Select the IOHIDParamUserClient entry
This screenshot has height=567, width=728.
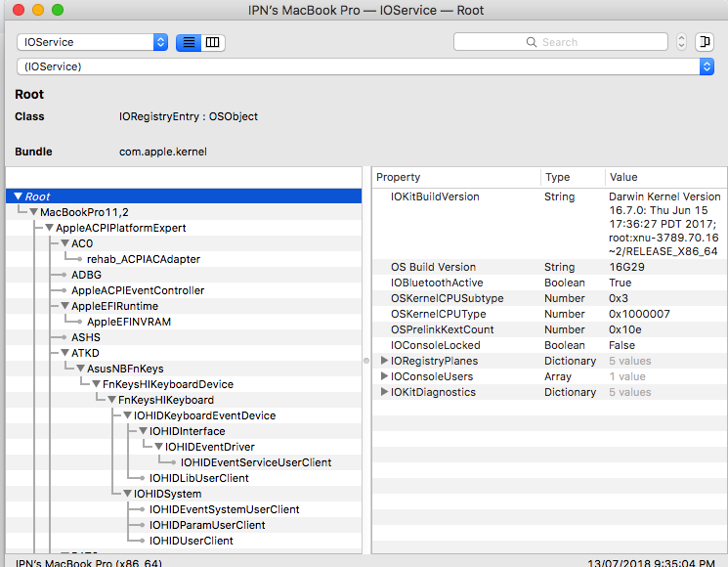[207, 525]
